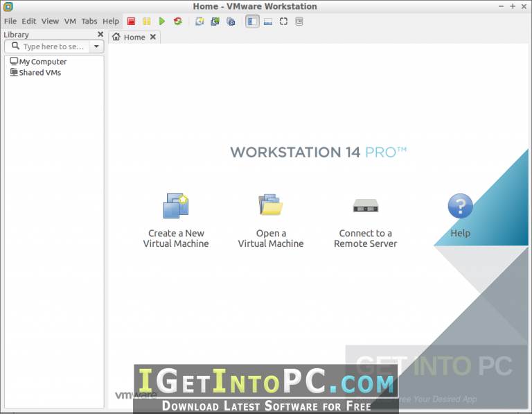Viewport: 532px width, 414px height.
Task: Revert to snapshot toolbar icon
Action: pos(215,21)
